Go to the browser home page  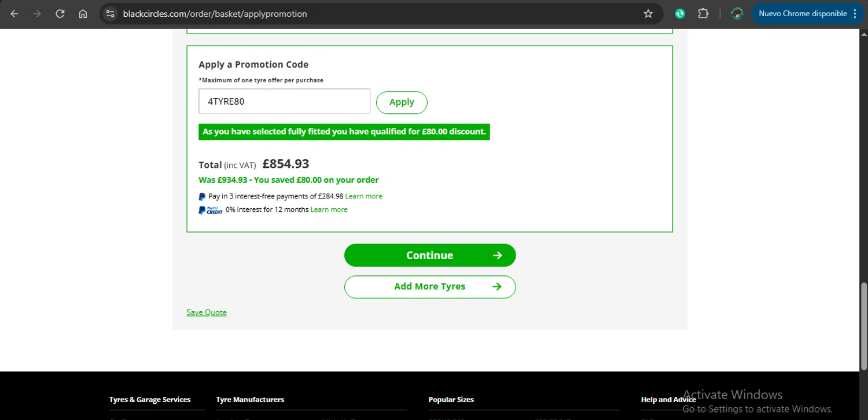[83, 14]
